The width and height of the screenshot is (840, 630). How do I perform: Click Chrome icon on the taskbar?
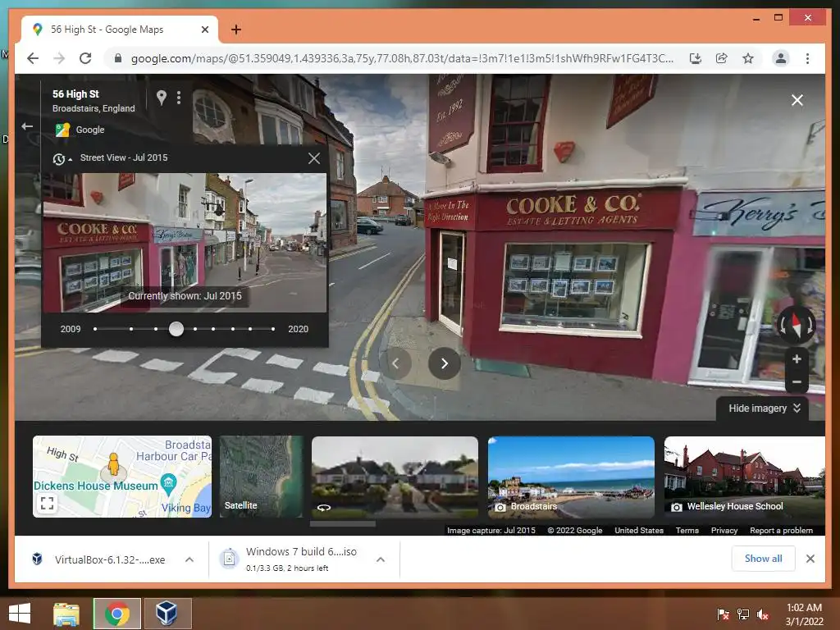116,614
